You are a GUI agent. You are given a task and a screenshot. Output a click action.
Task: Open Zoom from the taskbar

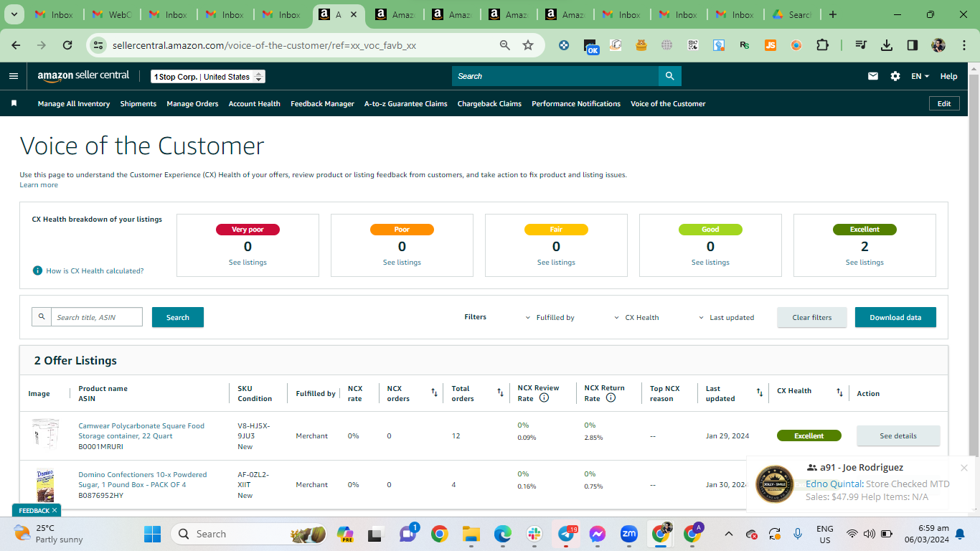(x=629, y=534)
